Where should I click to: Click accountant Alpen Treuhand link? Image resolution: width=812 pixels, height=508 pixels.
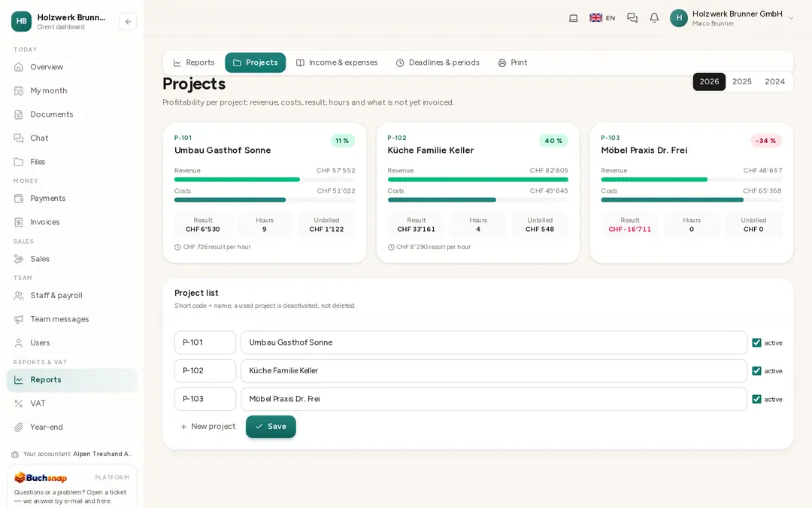coord(102,454)
